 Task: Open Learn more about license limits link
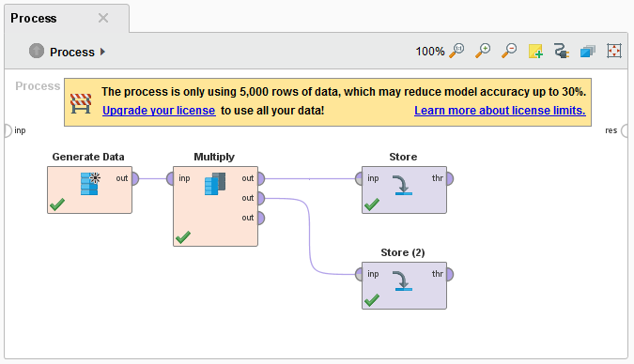[x=500, y=111]
